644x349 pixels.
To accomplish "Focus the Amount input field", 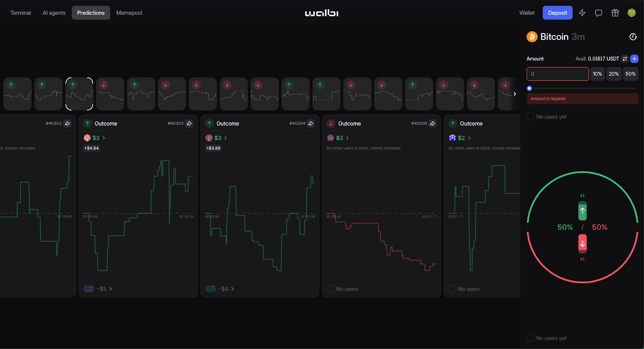I will click(x=557, y=74).
